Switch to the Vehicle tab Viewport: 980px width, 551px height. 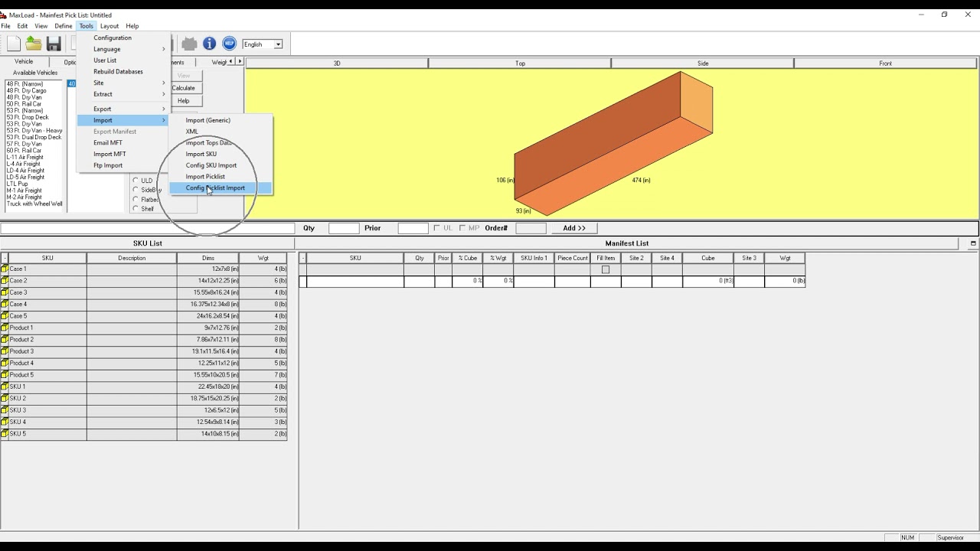coord(24,61)
